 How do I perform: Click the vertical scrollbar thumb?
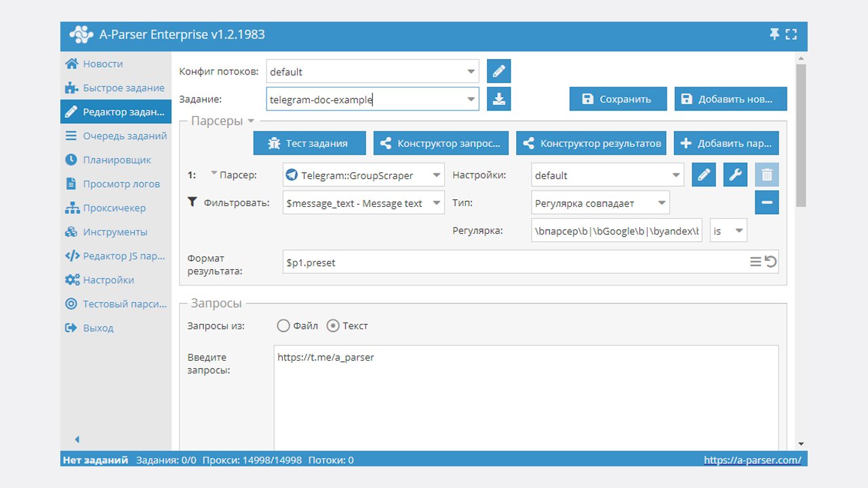pos(801,136)
